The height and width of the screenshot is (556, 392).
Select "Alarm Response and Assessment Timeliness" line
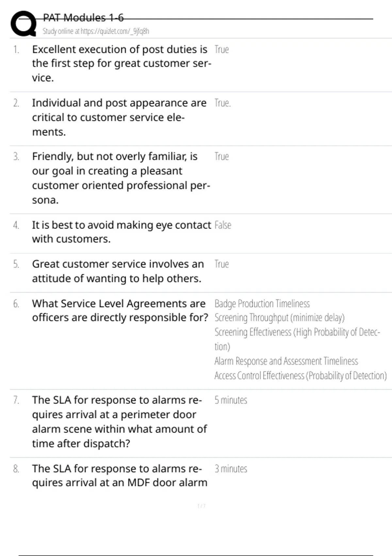pyautogui.click(x=286, y=361)
